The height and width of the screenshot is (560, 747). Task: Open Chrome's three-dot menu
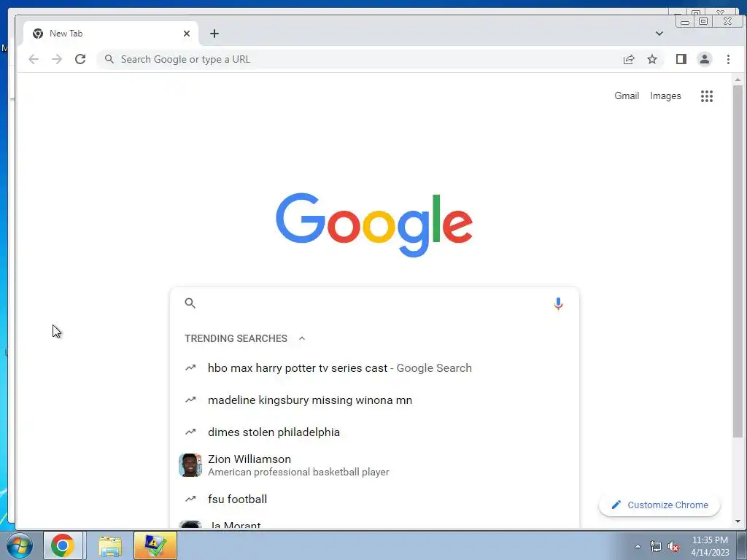(728, 59)
